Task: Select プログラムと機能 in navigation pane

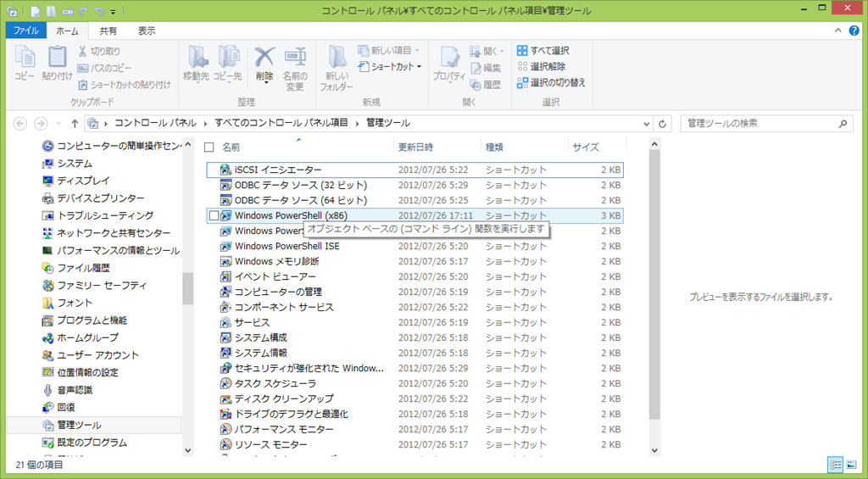Action: click(x=92, y=320)
